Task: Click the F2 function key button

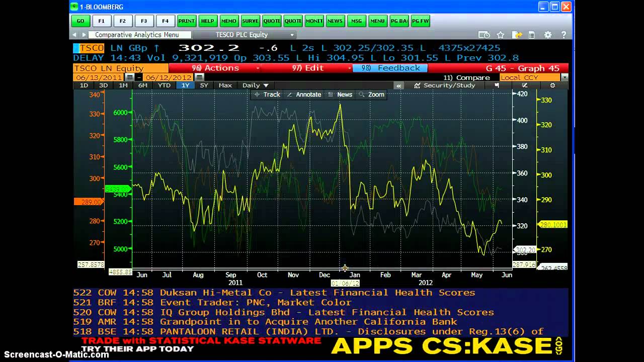Action: pos(123,21)
